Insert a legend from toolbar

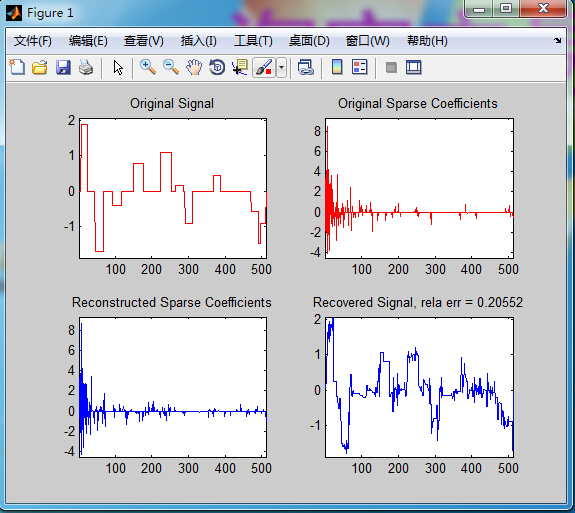pyautogui.click(x=359, y=67)
